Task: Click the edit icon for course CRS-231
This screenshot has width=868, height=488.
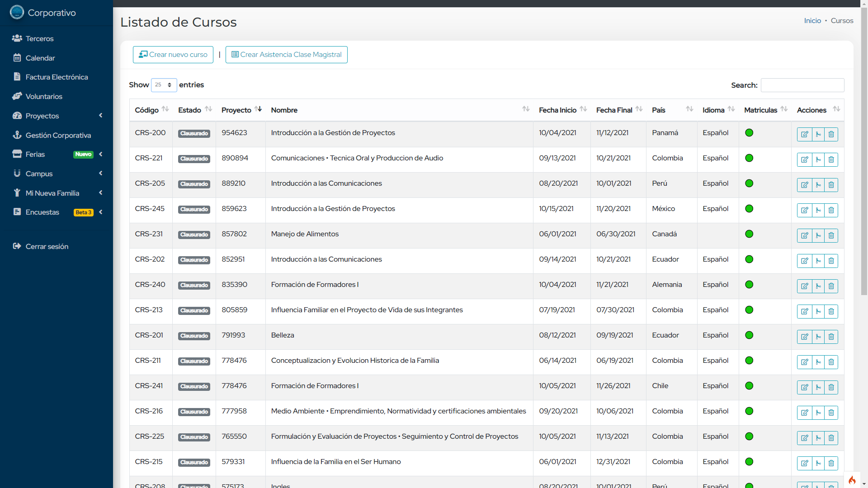Action: 805,235
